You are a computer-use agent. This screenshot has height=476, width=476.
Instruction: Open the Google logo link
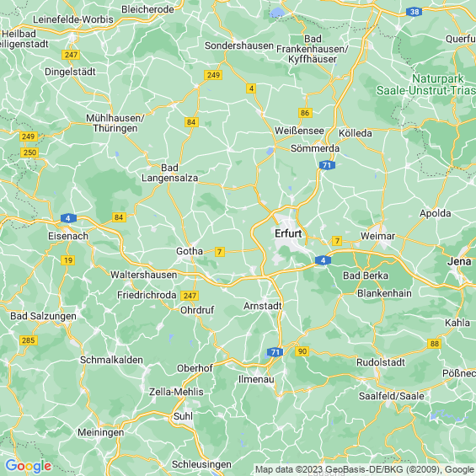29,466
